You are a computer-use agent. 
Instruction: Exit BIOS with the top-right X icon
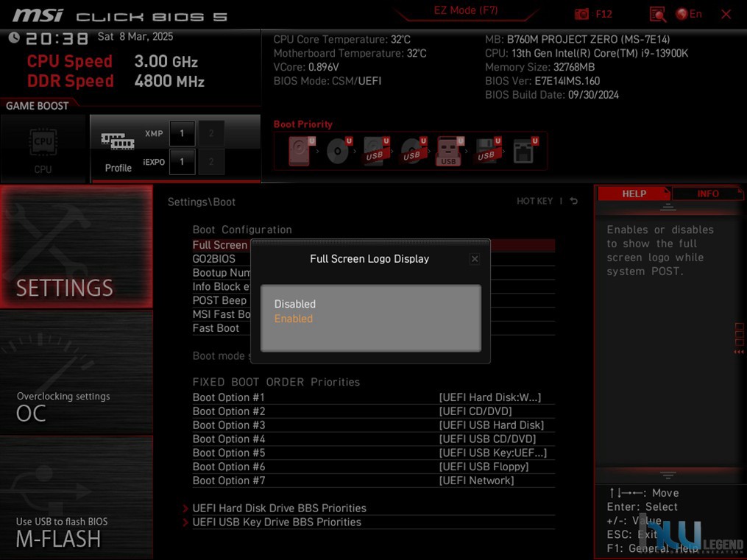726,14
